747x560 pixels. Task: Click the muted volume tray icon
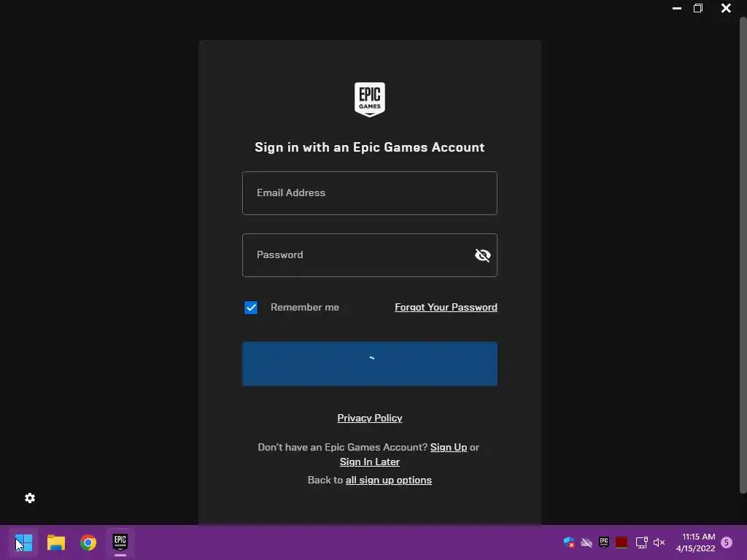659,542
